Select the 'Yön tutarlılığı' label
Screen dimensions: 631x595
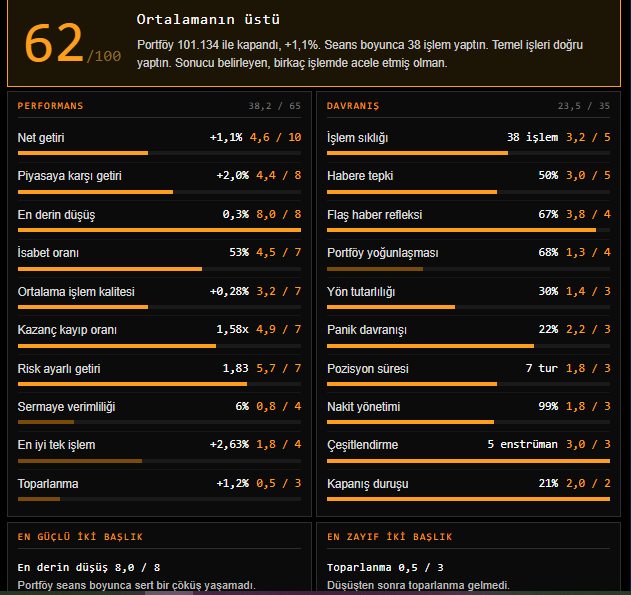361,292
